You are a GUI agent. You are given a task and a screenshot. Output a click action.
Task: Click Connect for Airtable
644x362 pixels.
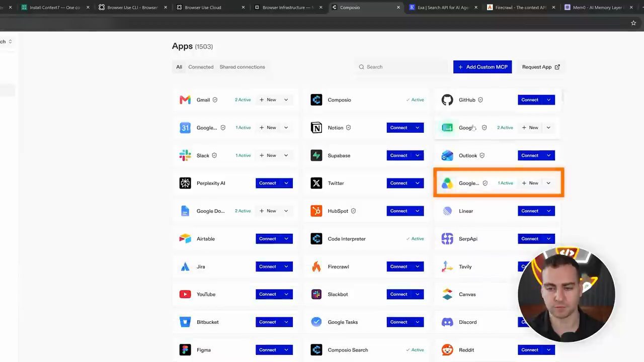[268, 239]
